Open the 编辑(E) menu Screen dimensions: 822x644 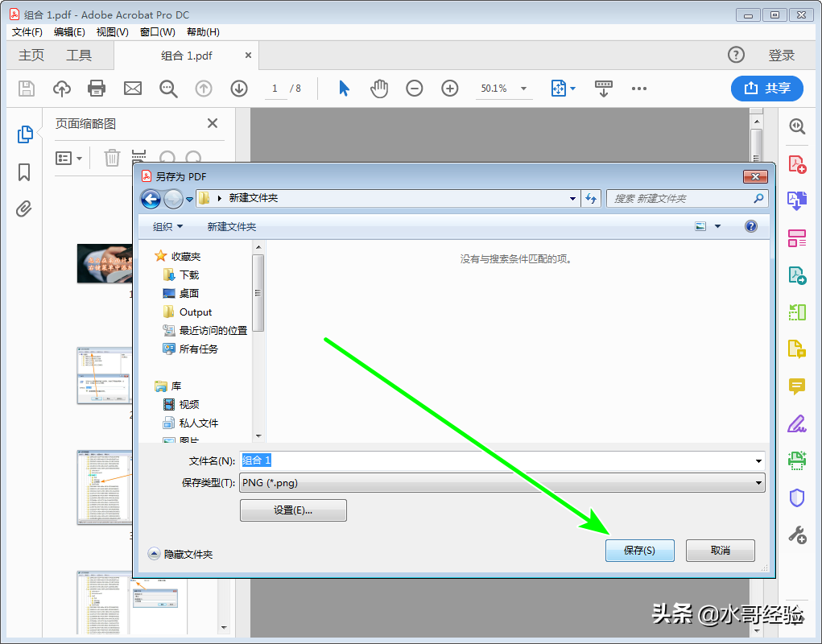[69, 32]
